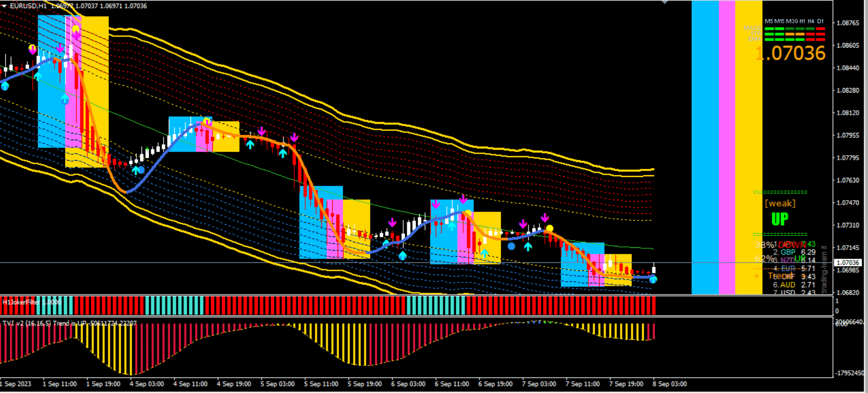Screen dimensions: 868x393
Task: Click the '5 Sep 11:00' time axis label
Action: (x=321, y=384)
